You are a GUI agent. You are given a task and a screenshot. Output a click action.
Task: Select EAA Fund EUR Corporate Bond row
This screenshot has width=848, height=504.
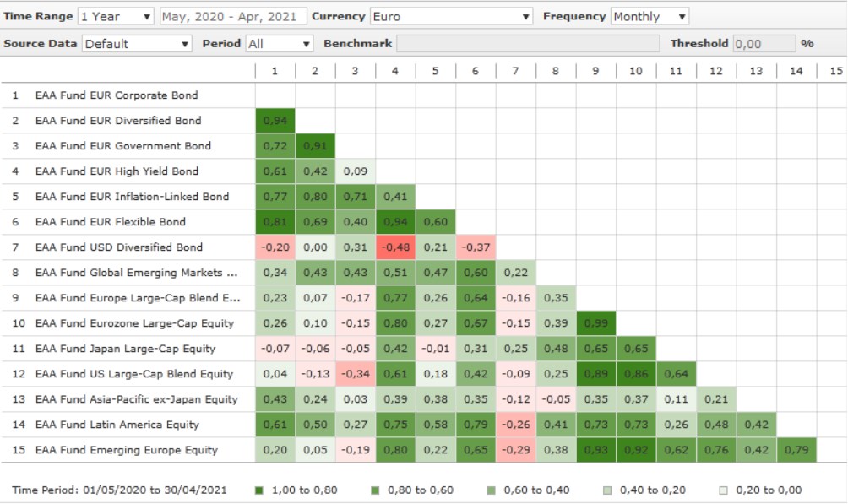pyautogui.click(x=117, y=95)
